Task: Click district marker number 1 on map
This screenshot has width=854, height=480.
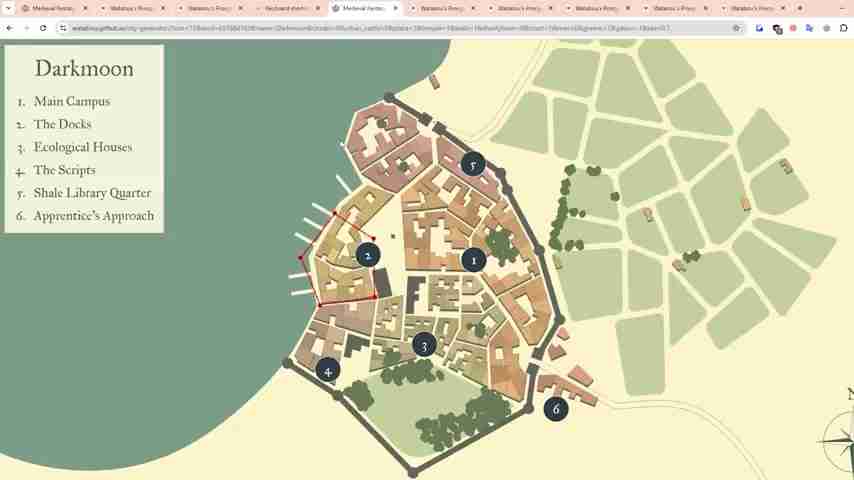Action: coord(474,260)
